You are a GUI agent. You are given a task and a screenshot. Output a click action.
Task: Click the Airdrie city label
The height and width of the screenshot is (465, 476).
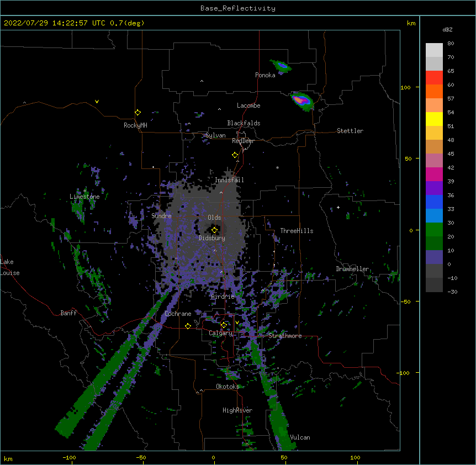click(223, 297)
